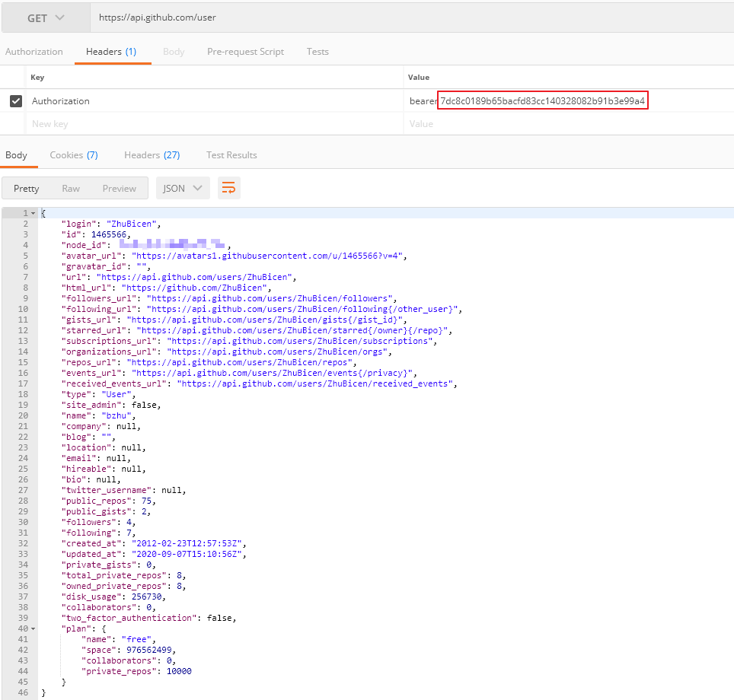Select the Pretty response view
The width and height of the screenshot is (734, 700).
click(27, 189)
